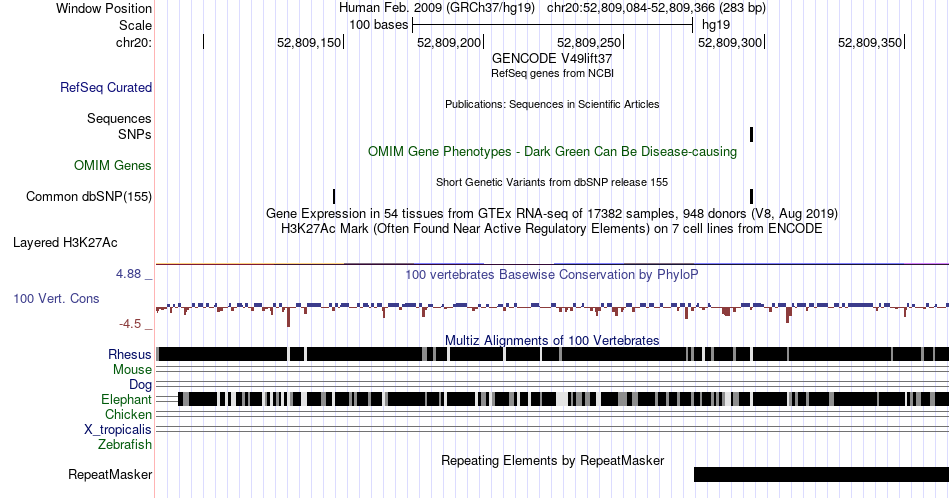950x498 pixels.
Task: Select the Common dbSNP(155) track label
Action: point(89,196)
